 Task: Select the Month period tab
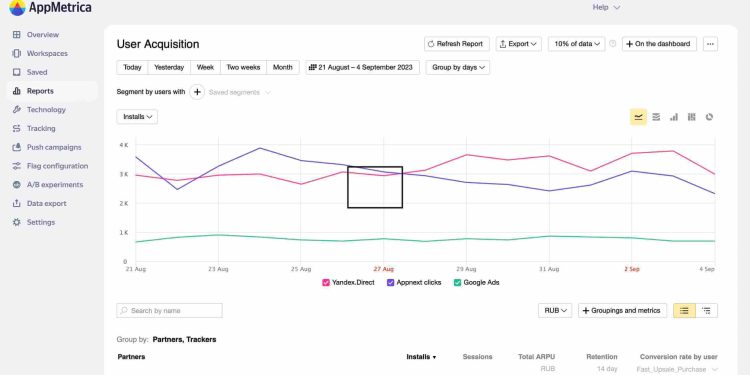[x=283, y=67]
